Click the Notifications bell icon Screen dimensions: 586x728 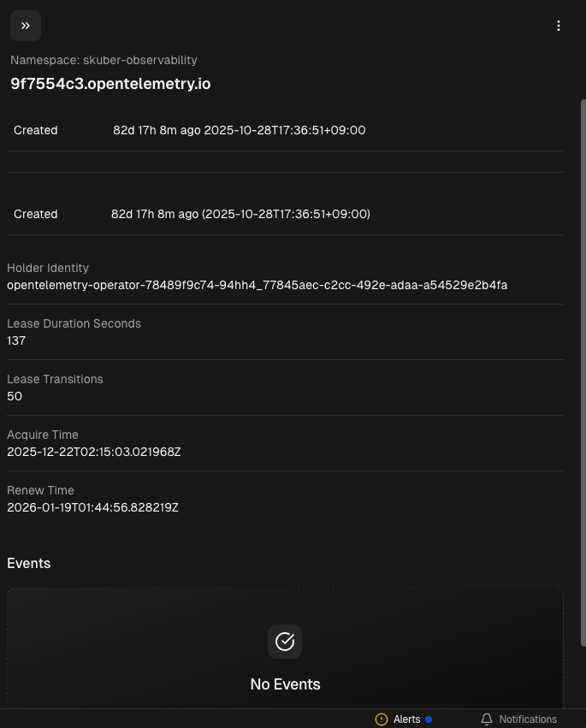click(487, 719)
